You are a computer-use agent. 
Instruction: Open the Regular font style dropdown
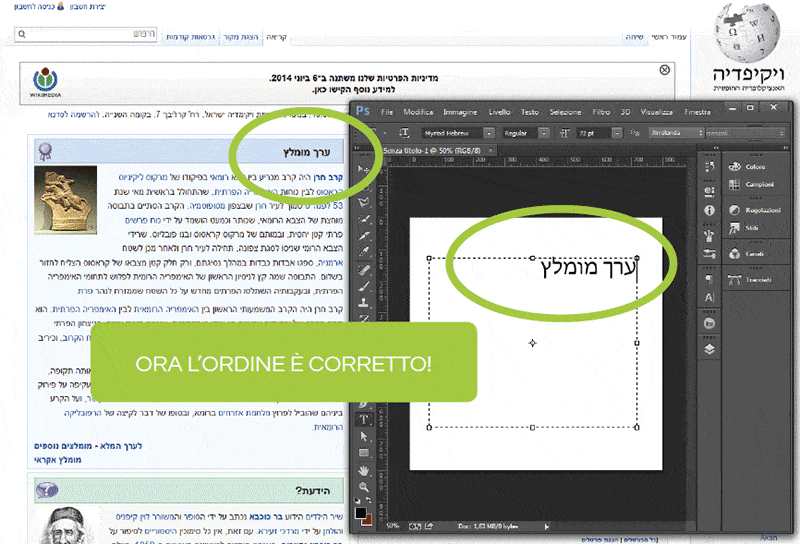tap(545, 132)
